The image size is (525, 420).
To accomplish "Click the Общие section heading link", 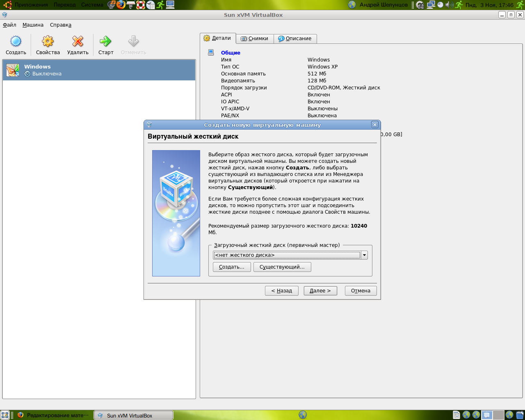I will click(231, 52).
